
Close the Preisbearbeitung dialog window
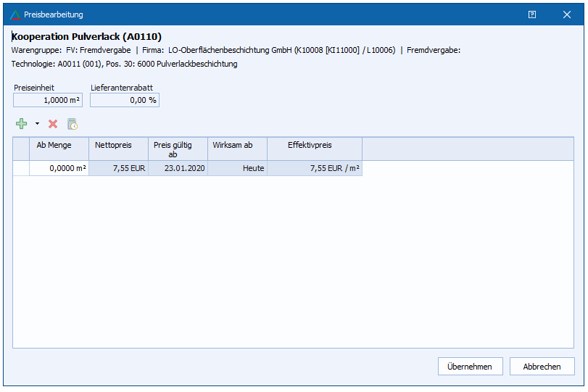pyautogui.click(x=567, y=14)
